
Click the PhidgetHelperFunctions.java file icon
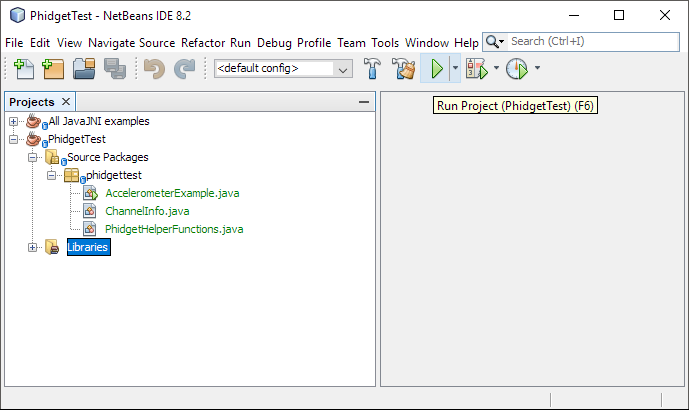click(90, 229)
